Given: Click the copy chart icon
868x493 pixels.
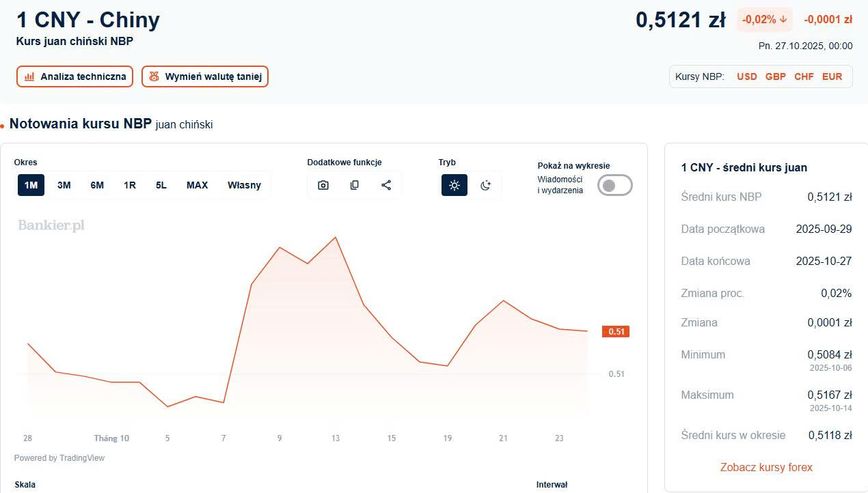Looking at the screenshot, I should tap(355, 185).
